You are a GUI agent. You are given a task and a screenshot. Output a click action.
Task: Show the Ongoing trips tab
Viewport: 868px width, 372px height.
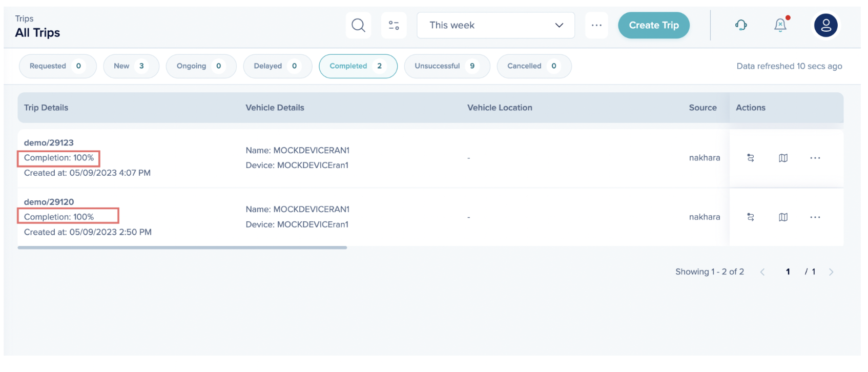(x=200, y=66)
